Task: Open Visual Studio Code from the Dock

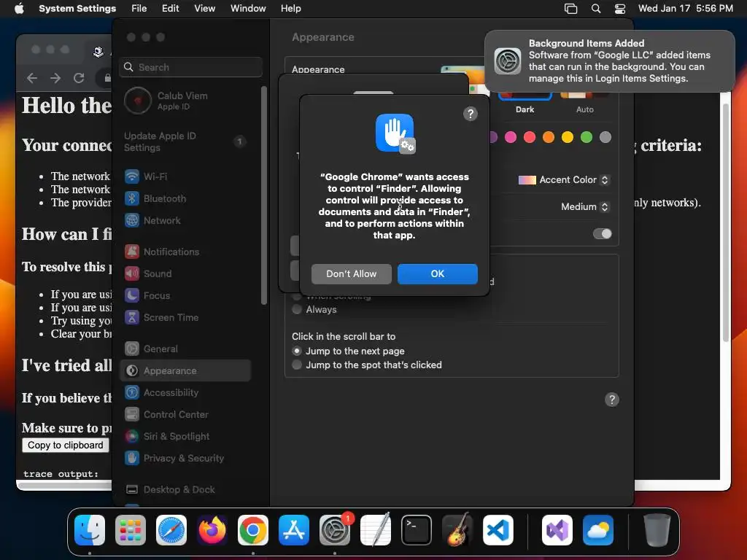Action: [498, 530]
